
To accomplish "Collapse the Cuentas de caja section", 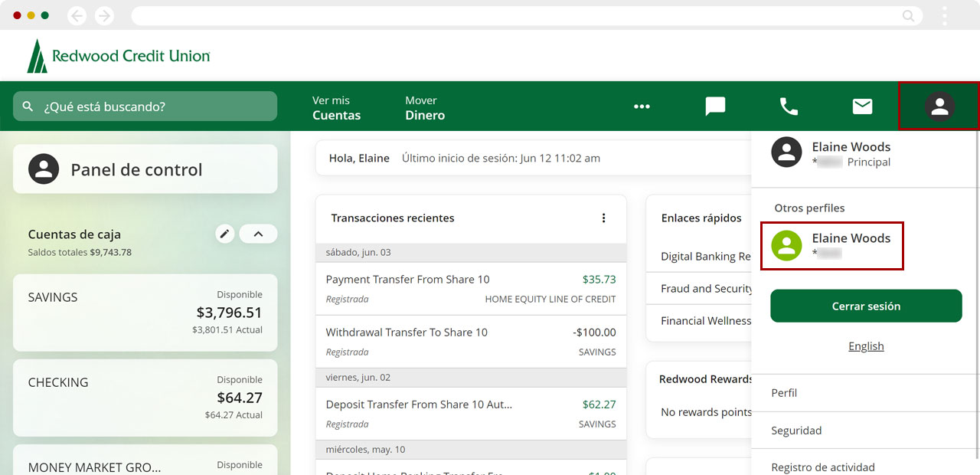I will click(x=258, y=234).
